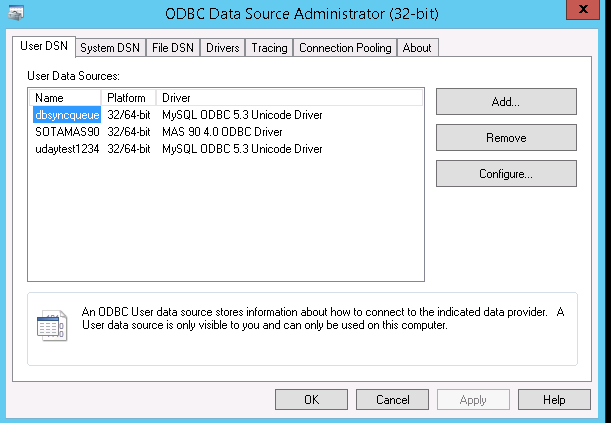Open Help for ODBC Administrator

click(x=554, y=400)
